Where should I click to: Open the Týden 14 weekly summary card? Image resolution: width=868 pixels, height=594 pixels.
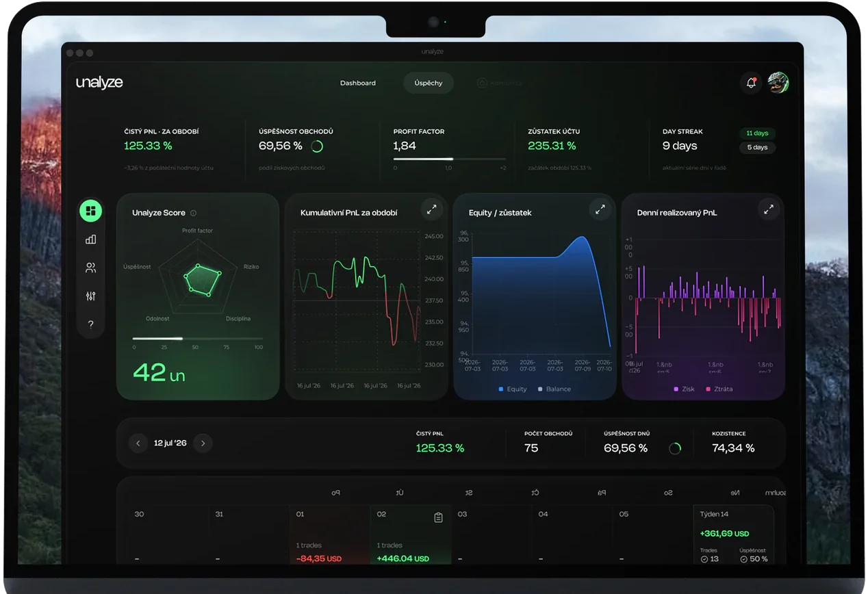(x=734, y=535)
